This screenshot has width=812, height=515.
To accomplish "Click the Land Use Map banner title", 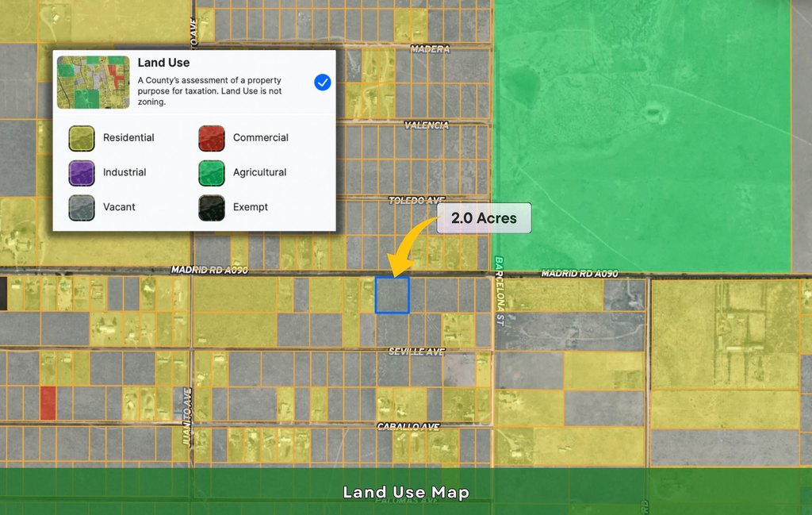I will (x=406, y=492).
